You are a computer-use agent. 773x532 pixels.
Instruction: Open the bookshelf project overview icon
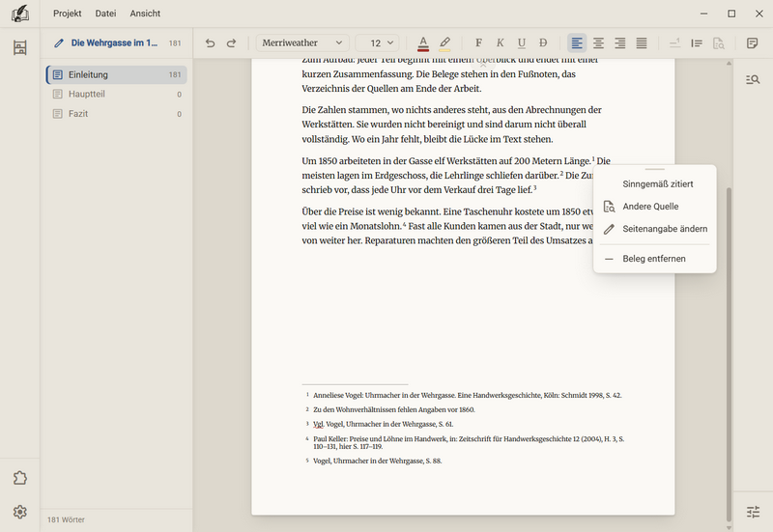[x=19, y=47]
